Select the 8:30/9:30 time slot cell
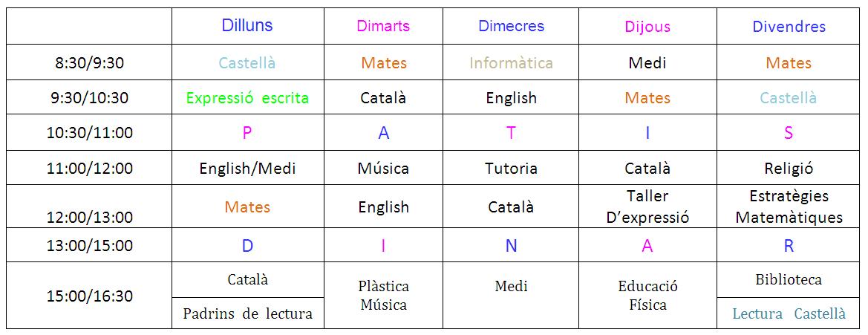The width and height of the screenshot is (868, 335). pos(90,63)
